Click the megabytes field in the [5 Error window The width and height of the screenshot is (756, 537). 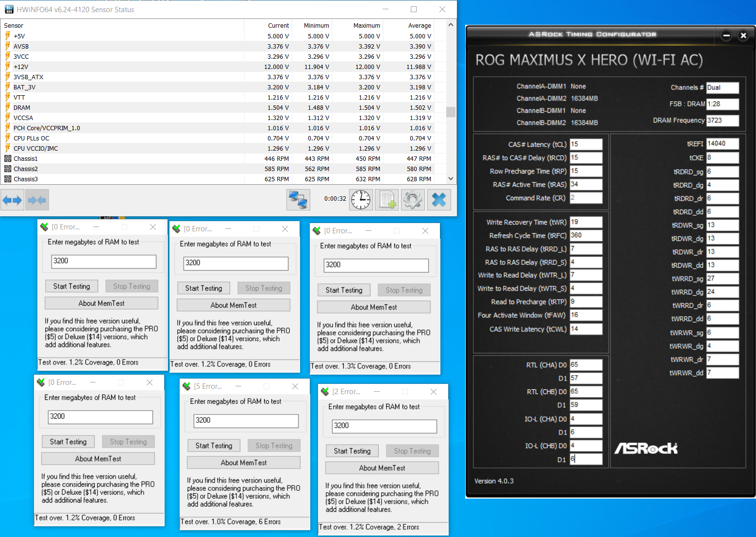[x=246, y=421]
